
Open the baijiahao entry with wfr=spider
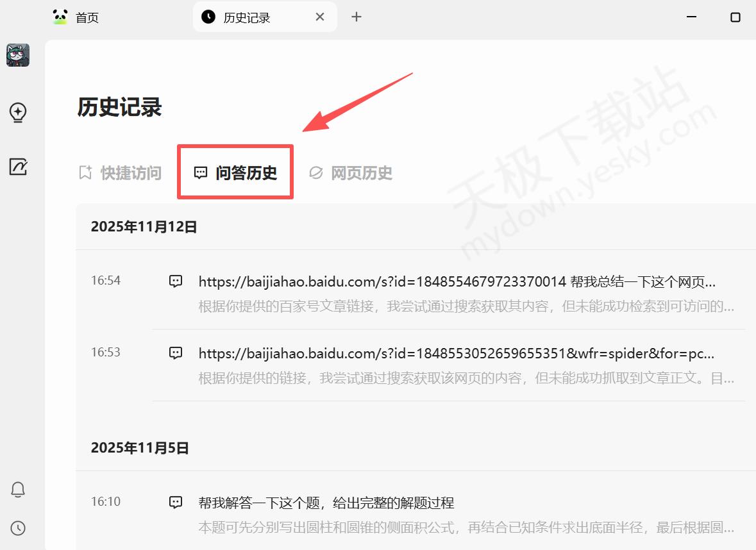coord(456,353)
